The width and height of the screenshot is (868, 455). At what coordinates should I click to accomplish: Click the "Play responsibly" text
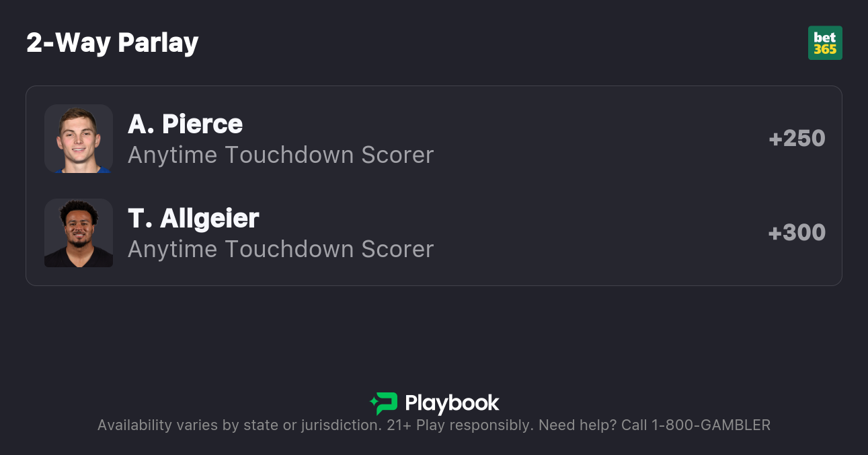coord(475,425)
